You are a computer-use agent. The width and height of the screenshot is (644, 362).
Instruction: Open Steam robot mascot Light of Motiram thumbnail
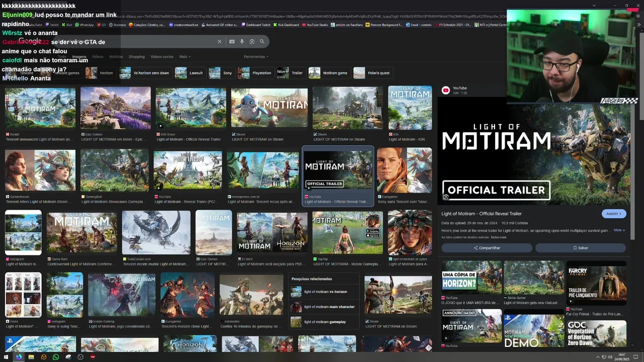pos(269,108)
